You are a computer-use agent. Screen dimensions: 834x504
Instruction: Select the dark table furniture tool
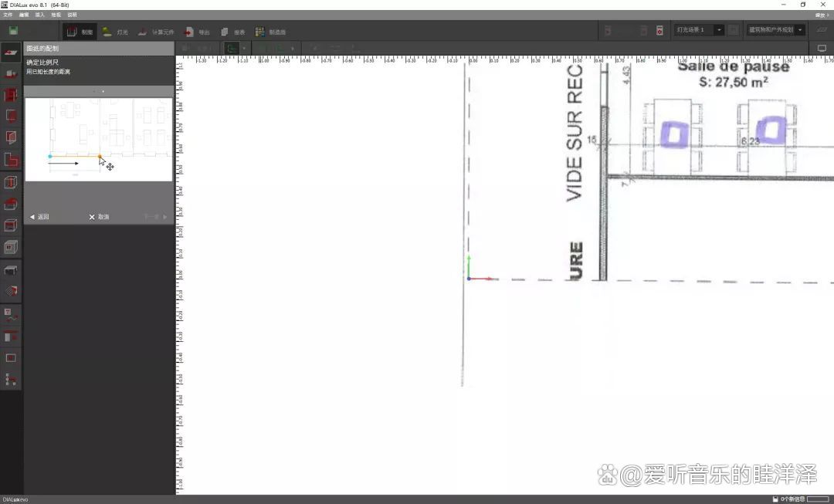[x=11, y=270]
